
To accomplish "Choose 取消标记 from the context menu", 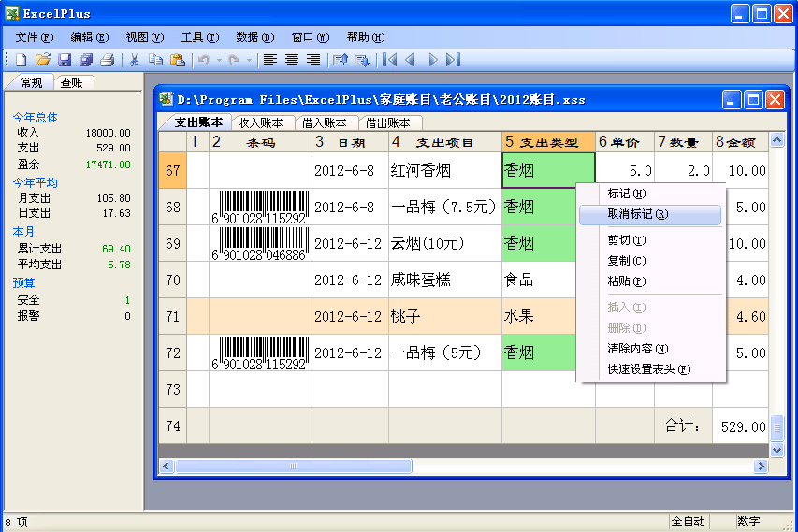I will tap(637, 214).
